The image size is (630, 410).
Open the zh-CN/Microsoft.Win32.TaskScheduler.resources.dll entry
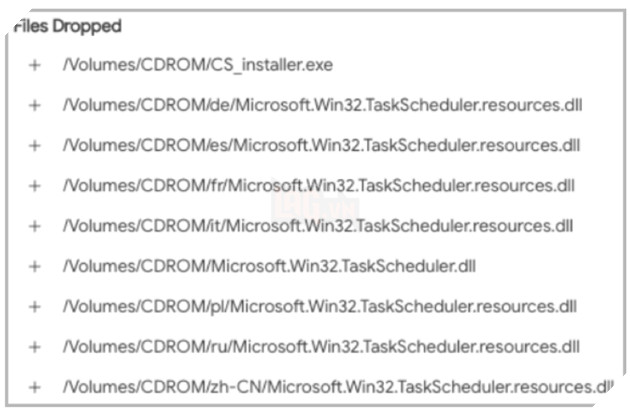pyautogui.click(x=337, y=387)
